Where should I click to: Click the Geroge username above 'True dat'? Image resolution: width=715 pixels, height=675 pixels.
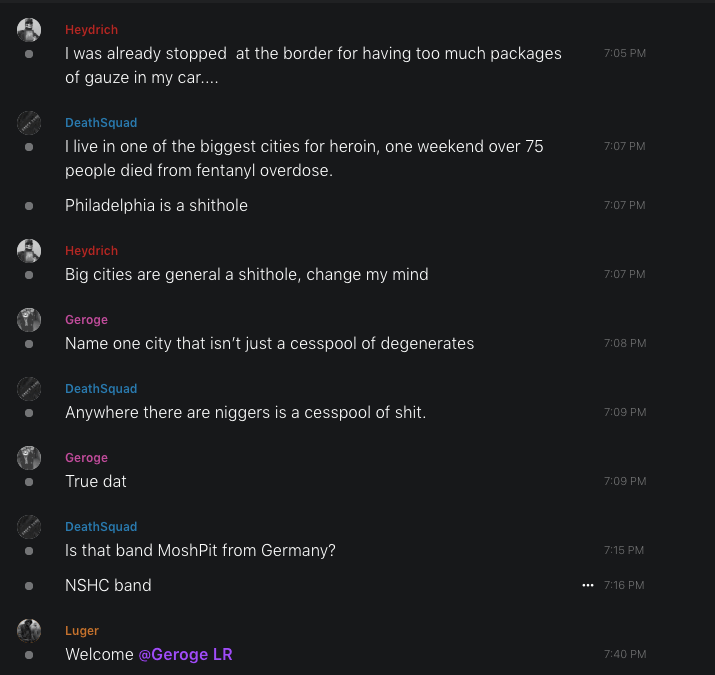(x=86, y=458)
